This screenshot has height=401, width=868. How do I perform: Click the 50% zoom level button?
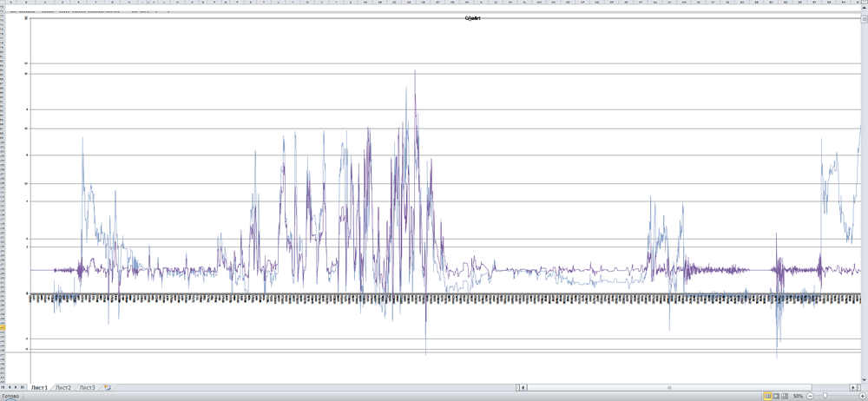pos(798,397)
